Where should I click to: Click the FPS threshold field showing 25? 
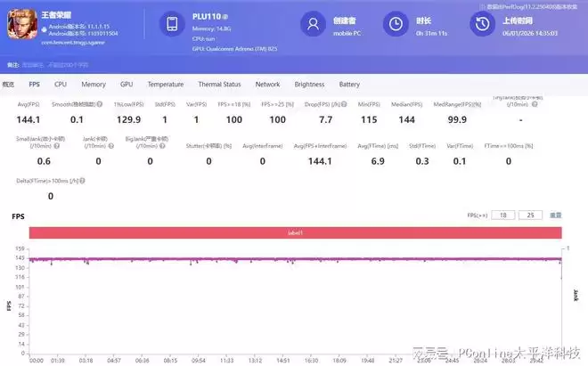(x=531, y=216)
